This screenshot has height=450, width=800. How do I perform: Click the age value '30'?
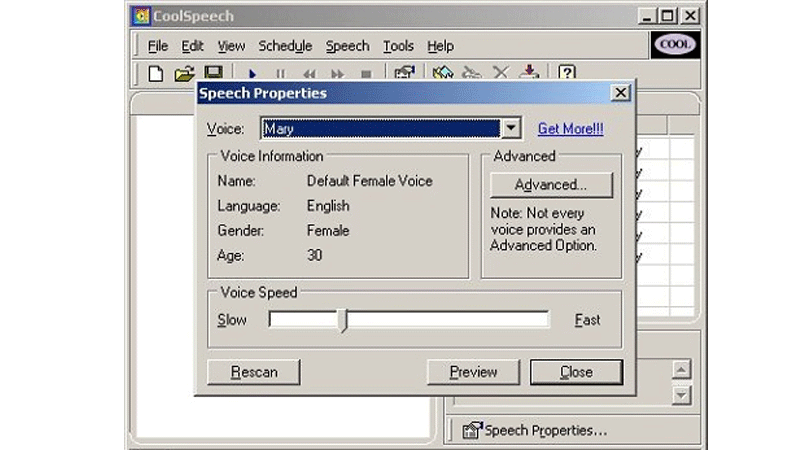(315, 255)
